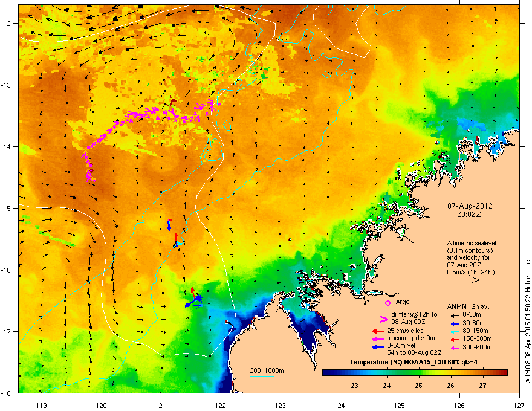Click the 23 value on temperature colorbar
This screenshot has height=411, width=532.
(x=354, y=386)
